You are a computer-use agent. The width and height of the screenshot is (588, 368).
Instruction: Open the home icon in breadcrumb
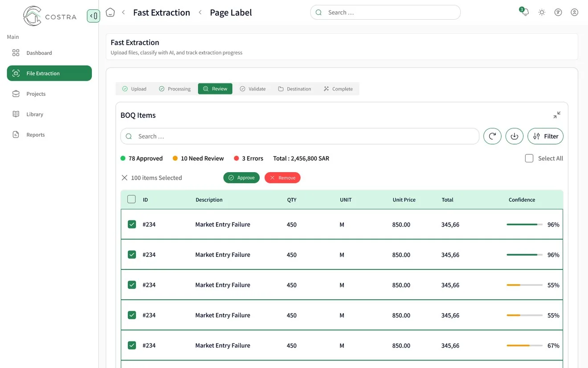point(110,12)
